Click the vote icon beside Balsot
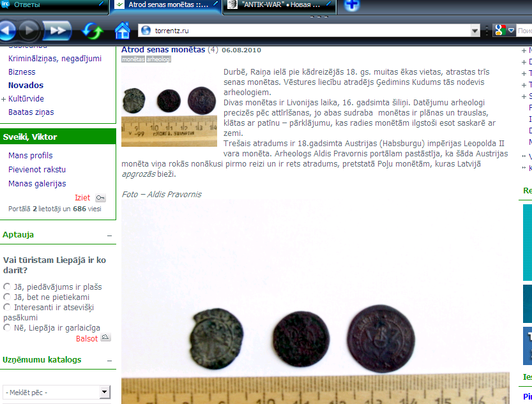 tap(106, 338)
